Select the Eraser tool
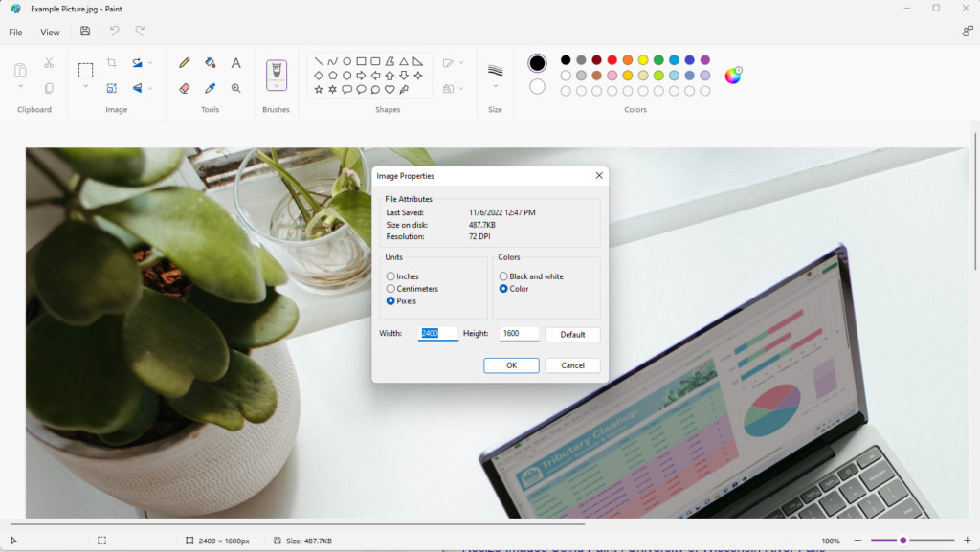 [x=185, y=88]
